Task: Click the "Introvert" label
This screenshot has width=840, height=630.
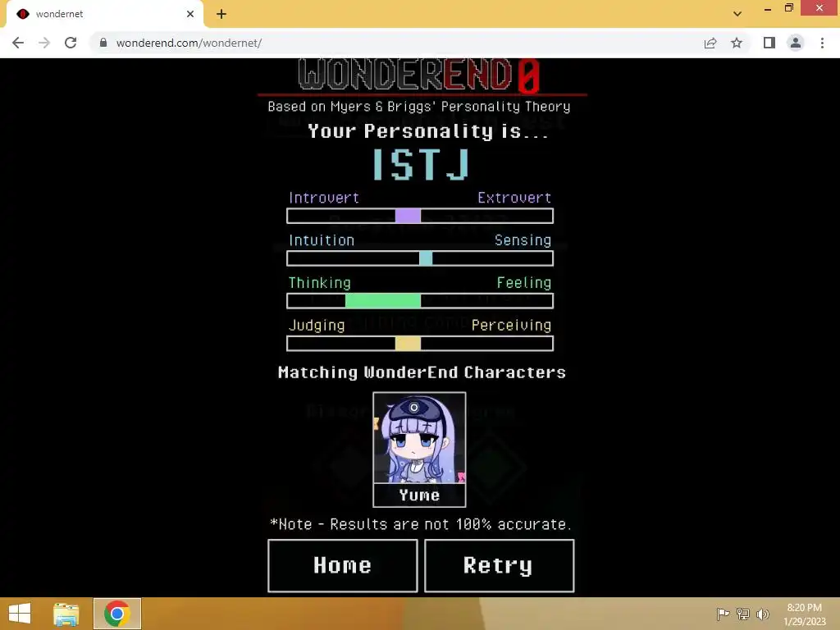Action: pyautogui.click(x=323, y=198)
